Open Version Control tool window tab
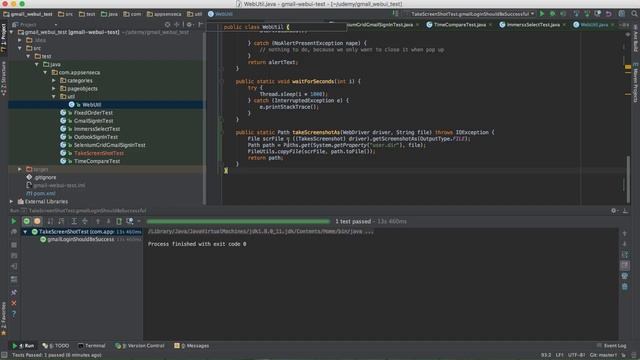Screen dimensions: 640x360 click(140, 346)
